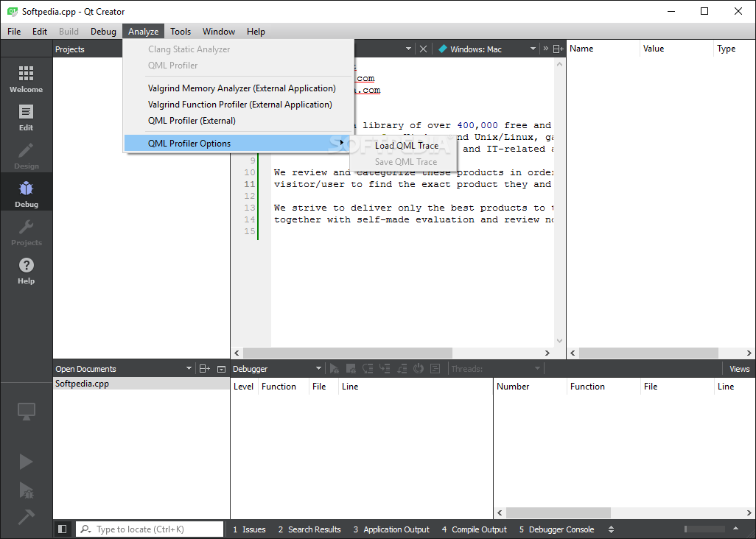Open the Tools menu

pos(181,32)
